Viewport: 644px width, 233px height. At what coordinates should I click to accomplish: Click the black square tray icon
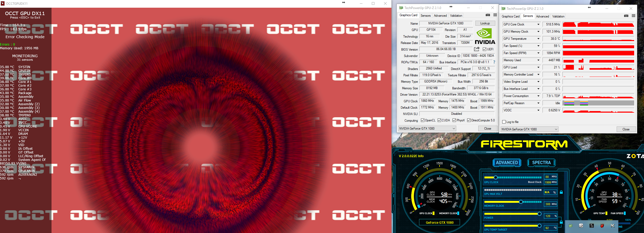pos(592,226)
